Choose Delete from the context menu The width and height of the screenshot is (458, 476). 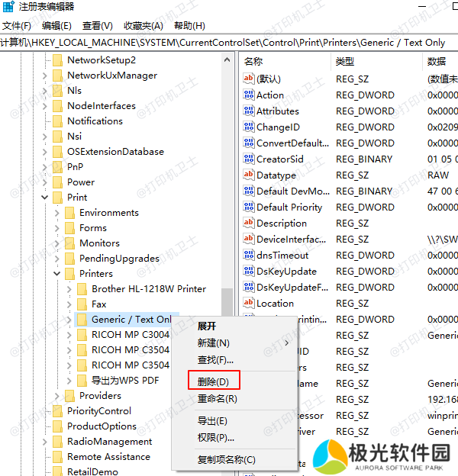pyautogui.click(x=213, y=381)
